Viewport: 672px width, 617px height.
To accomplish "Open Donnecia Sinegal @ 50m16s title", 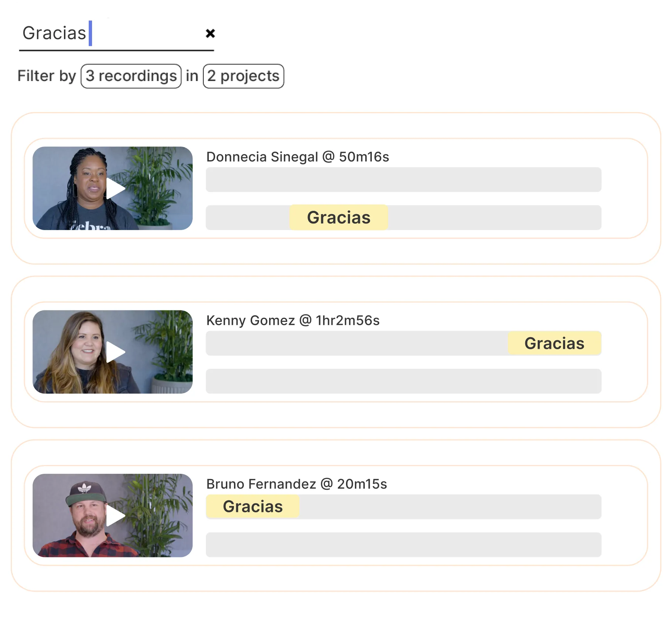I will pos(298,157).
